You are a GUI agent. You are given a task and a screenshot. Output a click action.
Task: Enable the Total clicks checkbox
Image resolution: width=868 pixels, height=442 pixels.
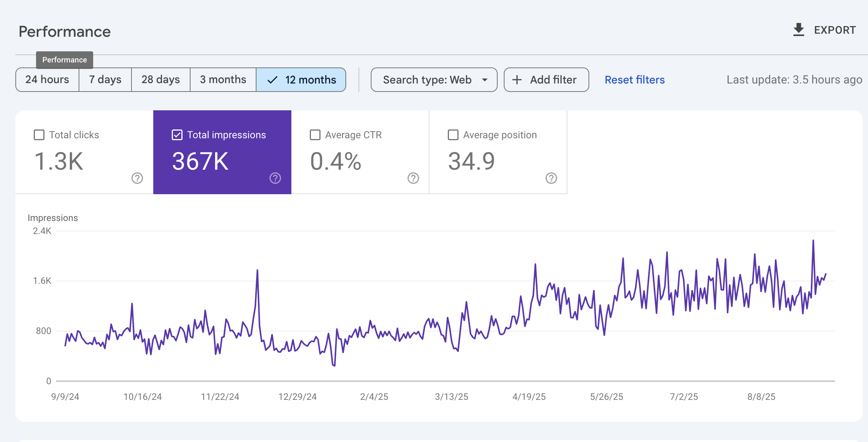pos(39,134)
